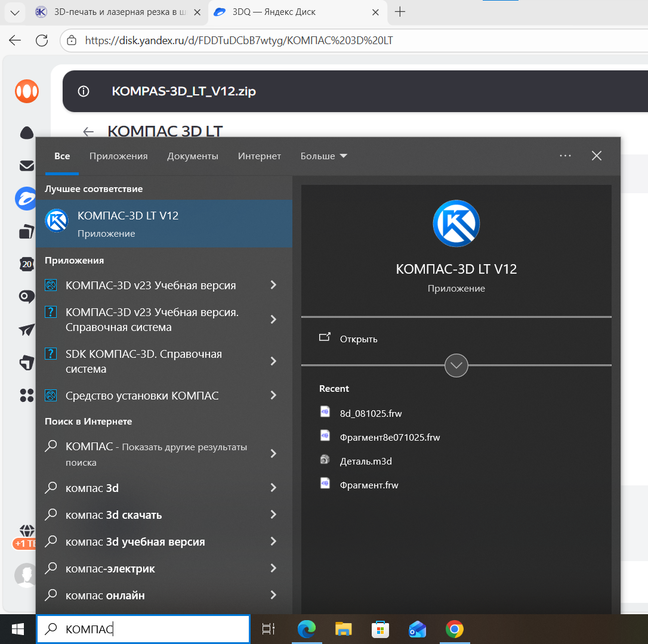Click the Yandex Disk icon in the browser sidebar
The height and width of the screenshot is (644, 648).
coord(26,199)
